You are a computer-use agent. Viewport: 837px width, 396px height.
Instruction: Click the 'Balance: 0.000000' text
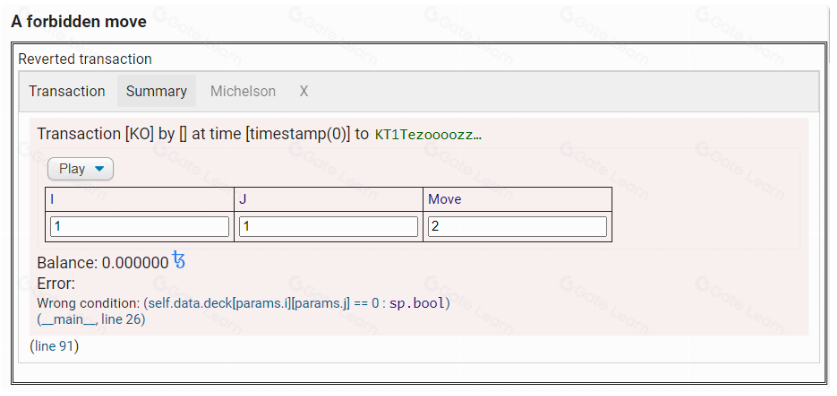102,263
